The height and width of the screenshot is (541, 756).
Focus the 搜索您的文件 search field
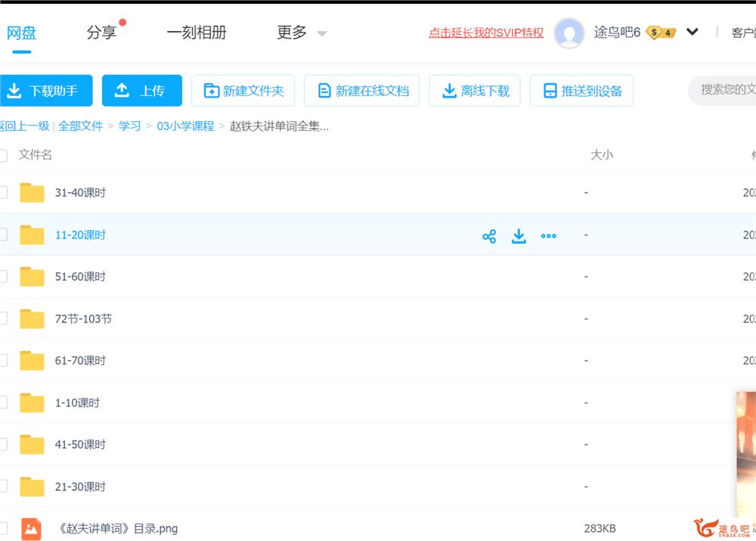[x=722, y=90]
